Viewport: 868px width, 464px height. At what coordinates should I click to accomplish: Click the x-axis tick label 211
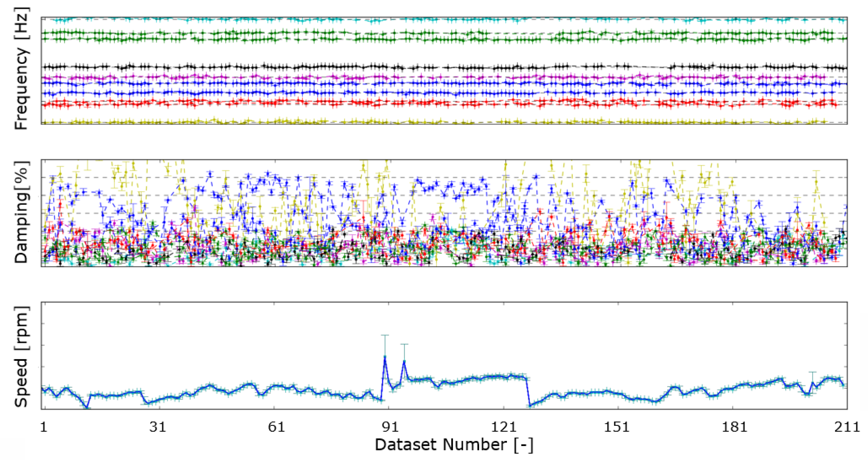point(847,427)
